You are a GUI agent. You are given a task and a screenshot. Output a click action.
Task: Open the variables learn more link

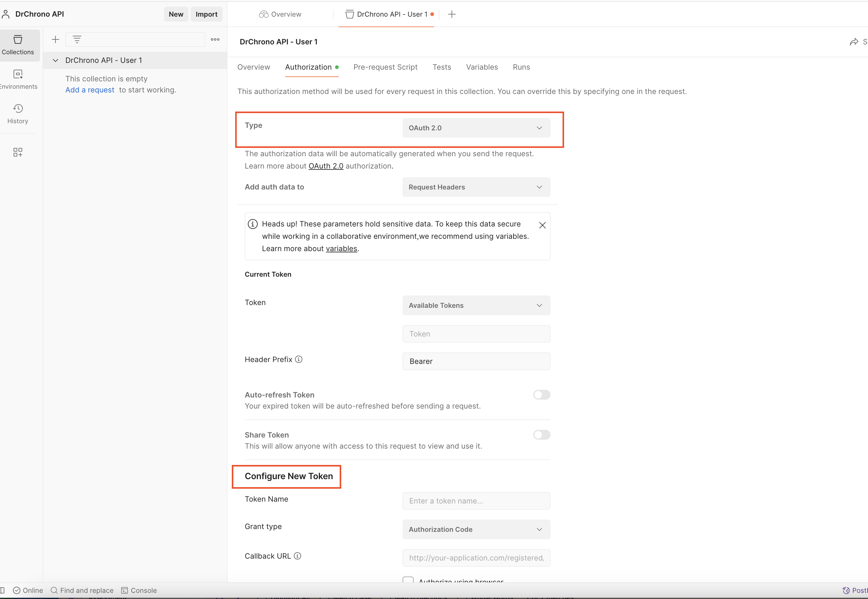341,248
